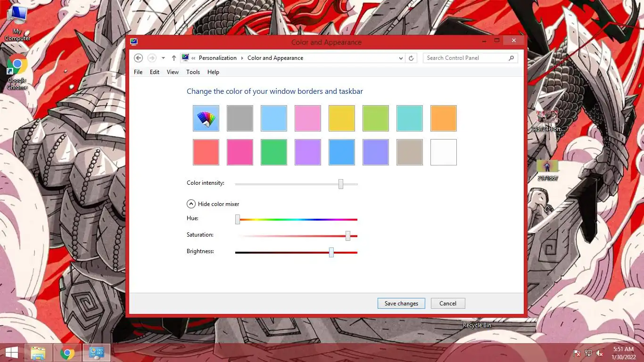
Task: Select the lavender purple color swatch
Action: [x=308, y=152]
